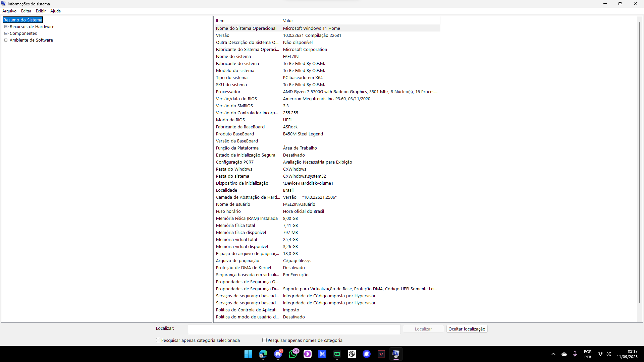Click the vertical scrollbar of the details list

pyautogui.click(x=640, y=161)
